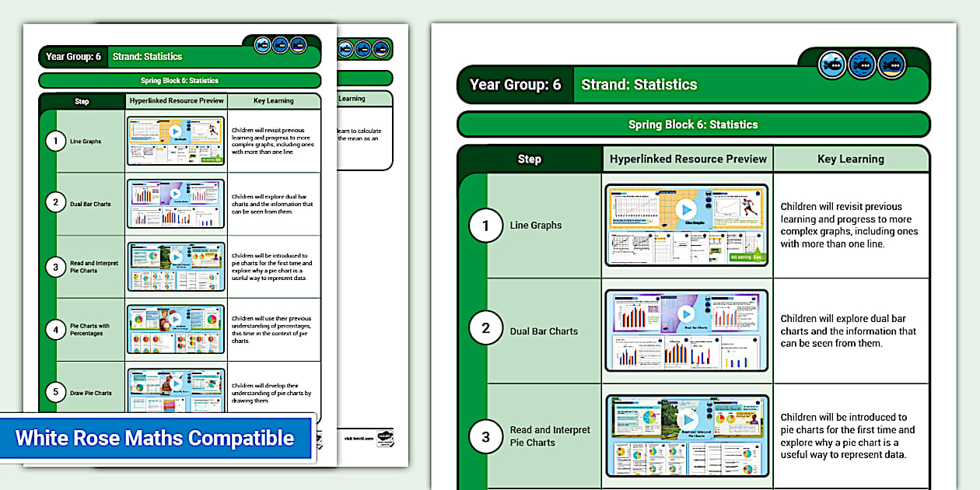Click the Step 3 numbered circle
Screen dimensions: 980x490
tap(486, 436)
